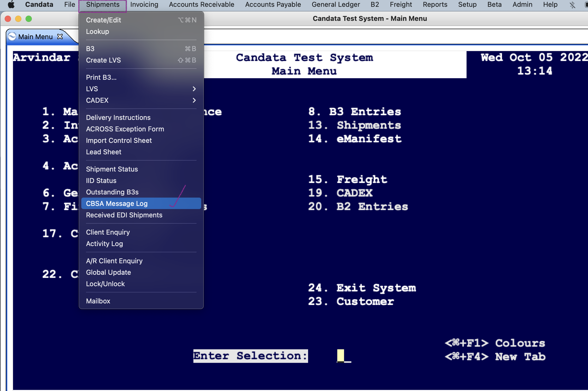Open ACROSS Exception Form
Viewport: 588px width, 391px height.
(141, 129)
